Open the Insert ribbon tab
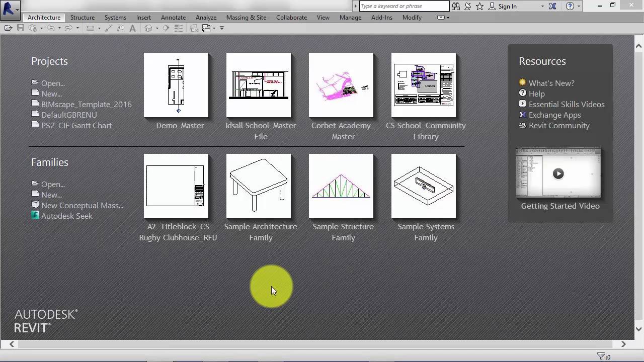 (x=143, y=18)
